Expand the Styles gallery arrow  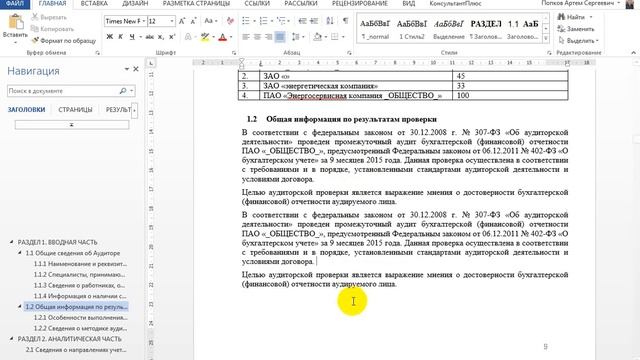coord(546,39)
